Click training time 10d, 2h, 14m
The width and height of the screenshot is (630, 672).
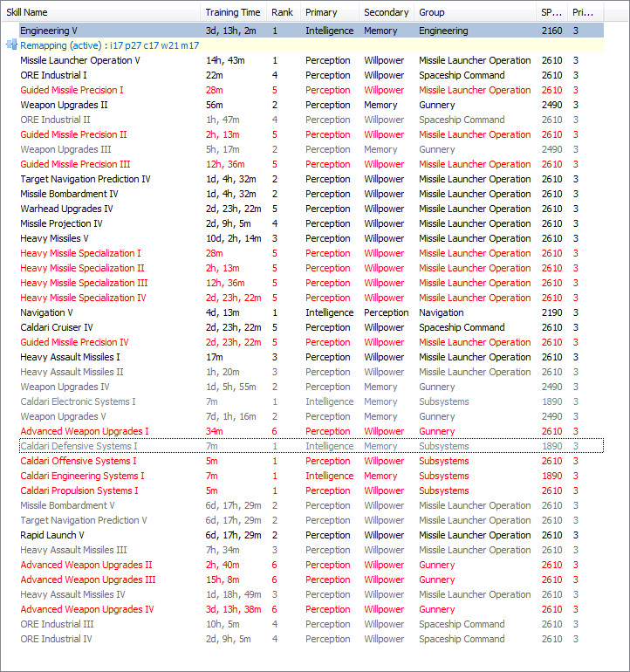(x=234, y=239)
